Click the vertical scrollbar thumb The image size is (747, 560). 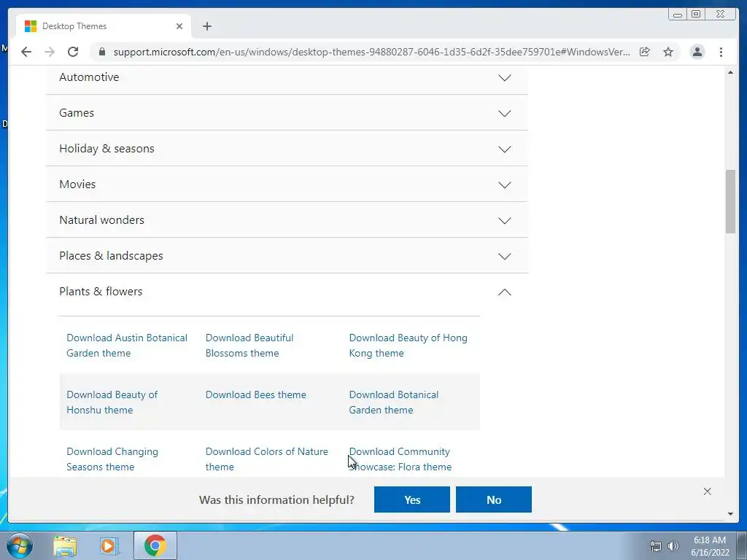(x=730, y=201)
